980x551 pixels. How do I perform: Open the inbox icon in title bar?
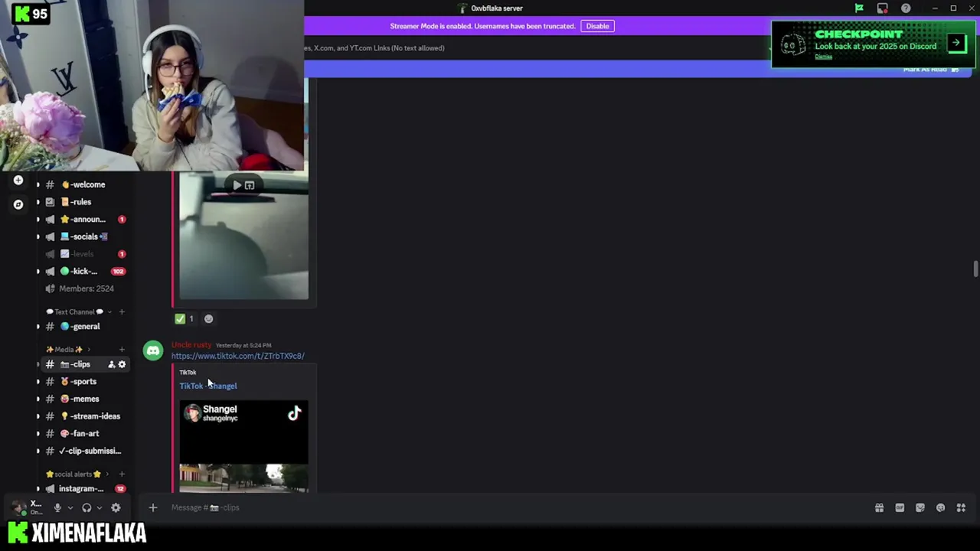[x=883, y=8]
